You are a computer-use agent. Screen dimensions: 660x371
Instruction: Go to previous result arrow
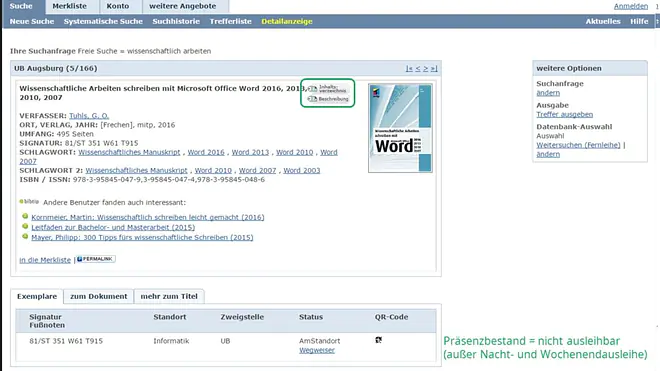coord(418,68)
